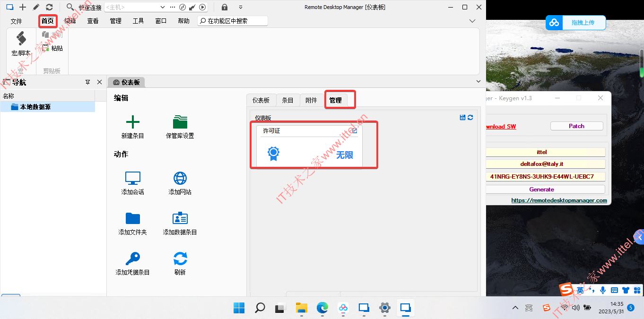Click Add Data Entry (添加数据条目) icon

coord(180,223)
